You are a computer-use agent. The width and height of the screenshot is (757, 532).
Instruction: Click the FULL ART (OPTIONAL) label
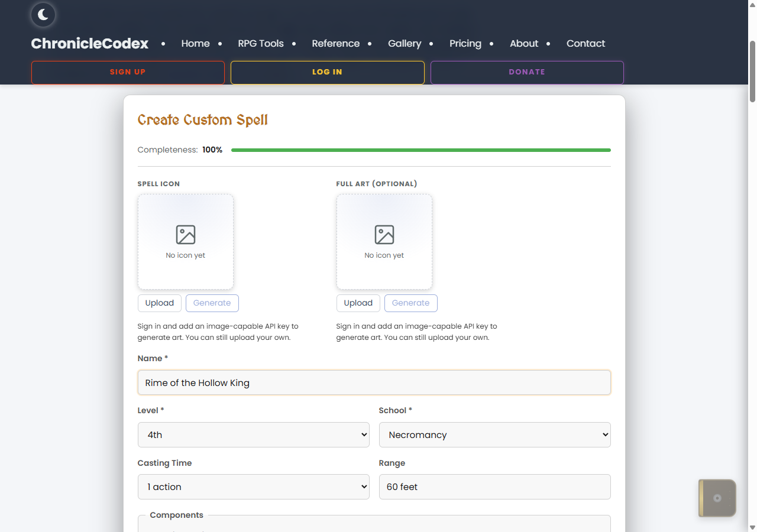click(x=377, y=184)
